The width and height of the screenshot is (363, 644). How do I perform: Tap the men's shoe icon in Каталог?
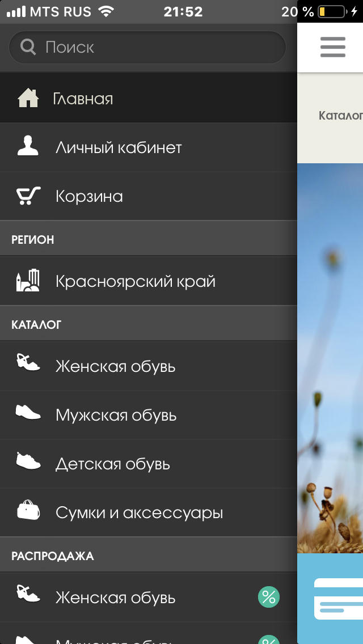tap(28, 412)
